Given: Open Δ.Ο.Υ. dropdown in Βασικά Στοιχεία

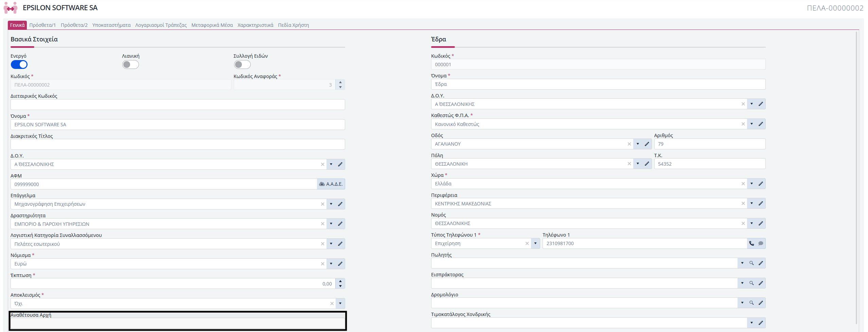Looking at the screenshot, I should (x=331, y=164).
